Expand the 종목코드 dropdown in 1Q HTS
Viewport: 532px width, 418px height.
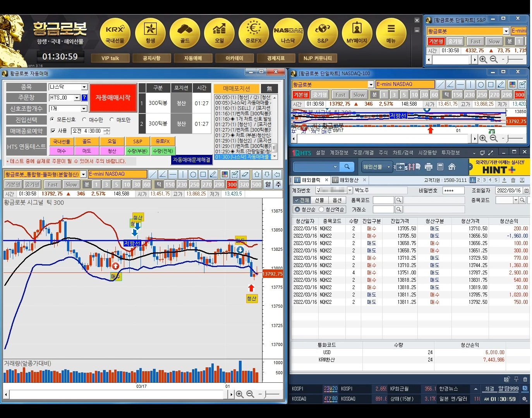tap(516, 200)
